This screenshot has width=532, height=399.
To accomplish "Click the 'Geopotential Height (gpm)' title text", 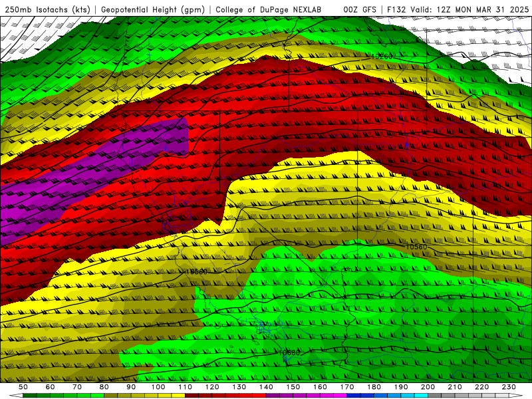I will click(153, 9).
